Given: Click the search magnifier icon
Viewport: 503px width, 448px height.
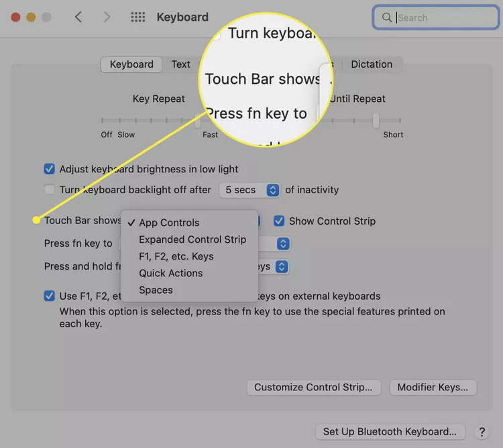Looking at the screenshot, I should click(387, 17).
